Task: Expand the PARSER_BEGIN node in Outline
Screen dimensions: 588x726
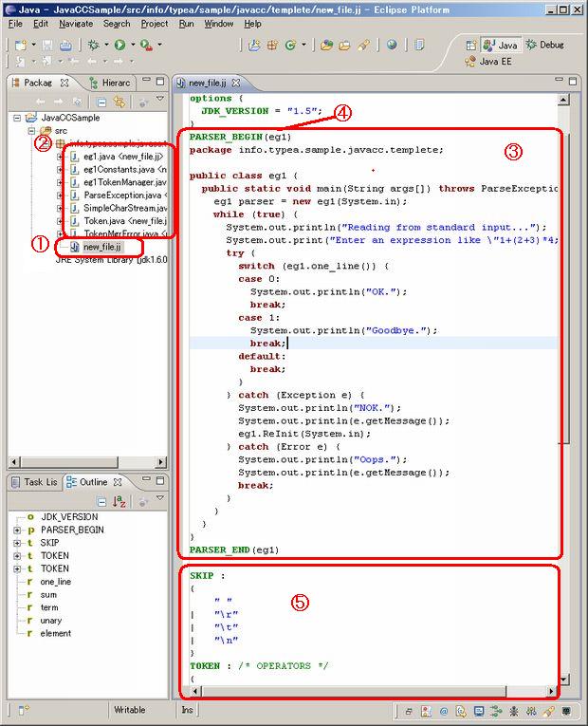Action: click(x=18, y=530)
